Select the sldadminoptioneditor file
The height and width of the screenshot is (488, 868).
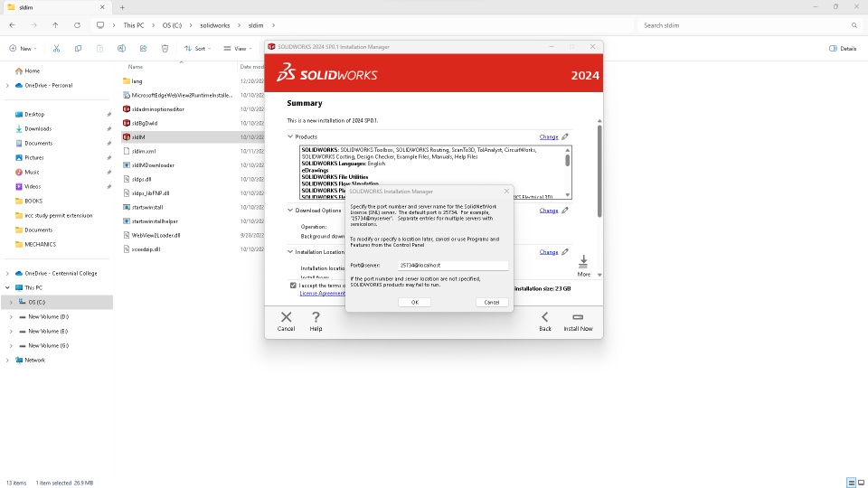click(157, 109)
